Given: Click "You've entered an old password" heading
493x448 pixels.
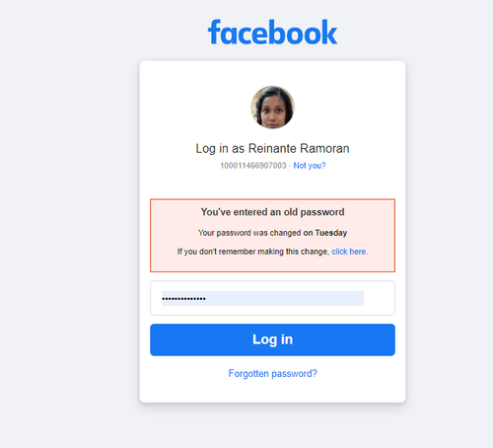Looking at the screenshot, I should (272, 212).
